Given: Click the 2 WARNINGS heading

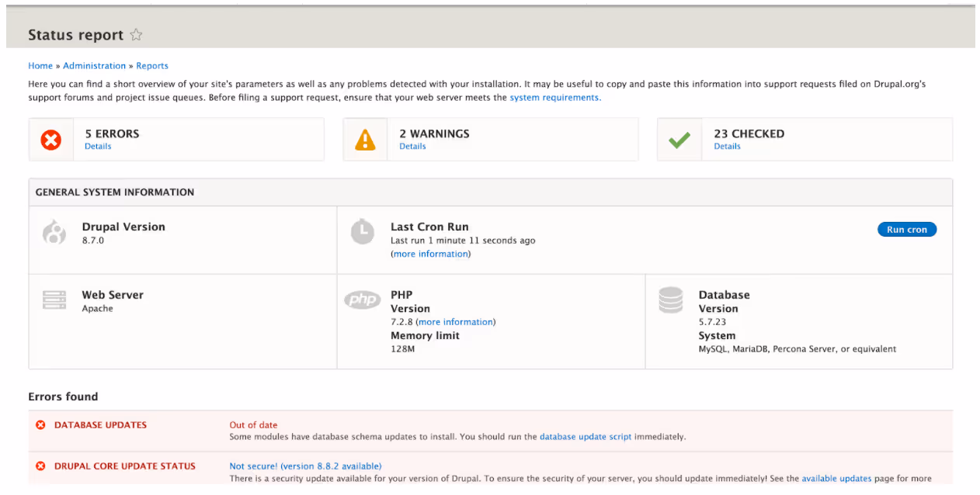Looking at the screenshot, I should coord(434,133).
